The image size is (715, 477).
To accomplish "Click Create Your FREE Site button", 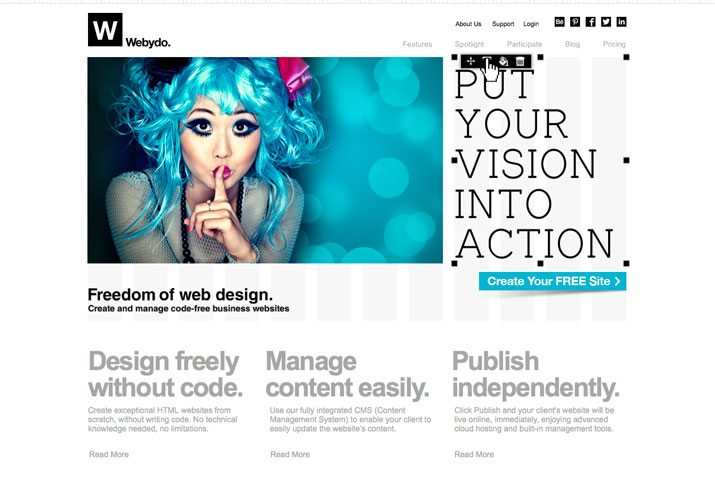I will [553, 281].
